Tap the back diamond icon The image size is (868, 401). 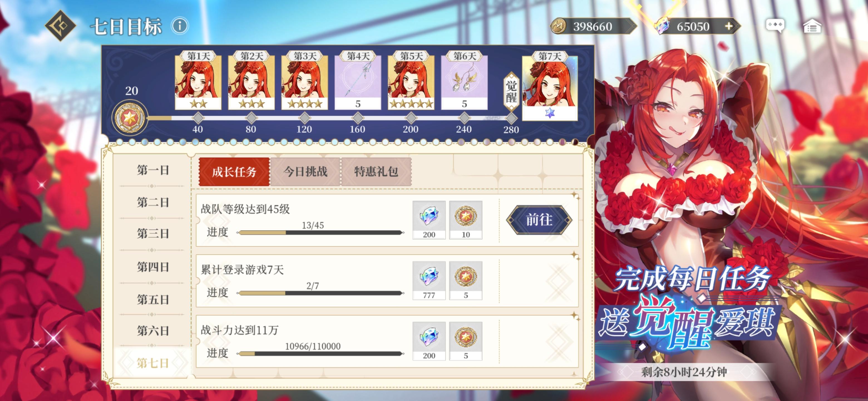[60, 26]
